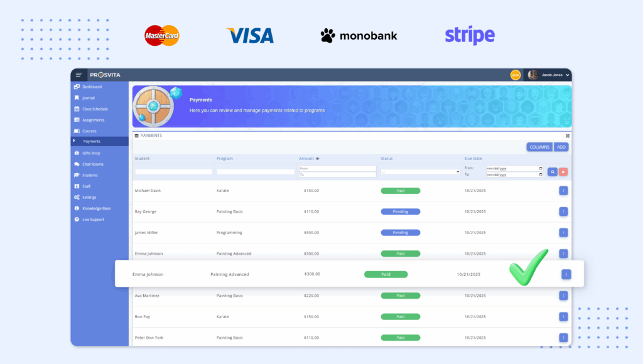The image size is (643, 364).
Task: Open the Courses section icon
Action: coord(75,131)
